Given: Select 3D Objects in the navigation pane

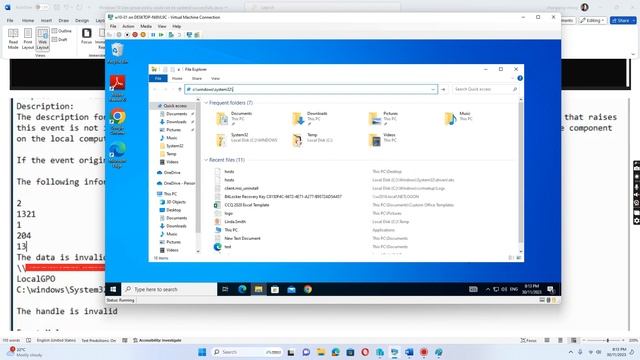Looking at the screenshot, I should 176,202.
